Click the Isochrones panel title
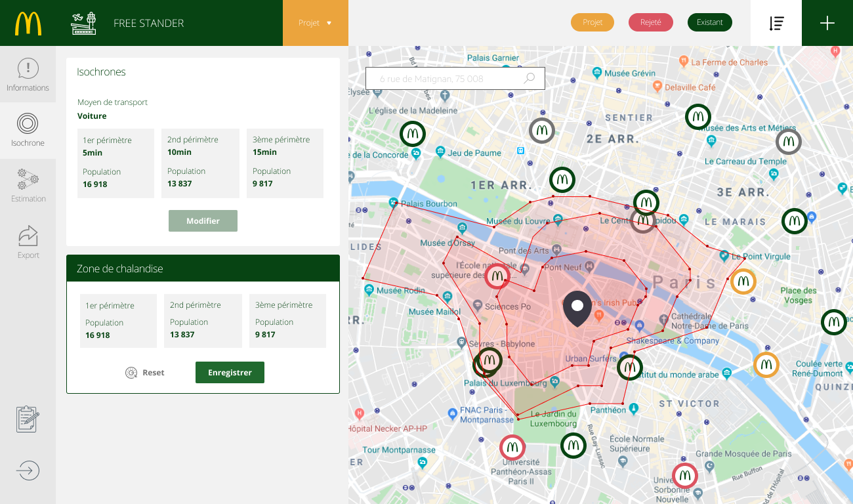 point(101,72)
